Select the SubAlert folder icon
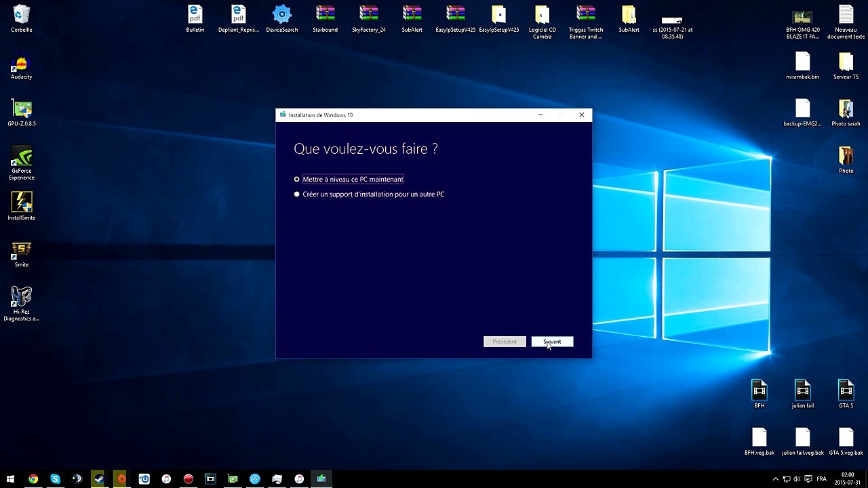Image resolution: width=868 pixels, height=488 pixels. coord(629,19)
